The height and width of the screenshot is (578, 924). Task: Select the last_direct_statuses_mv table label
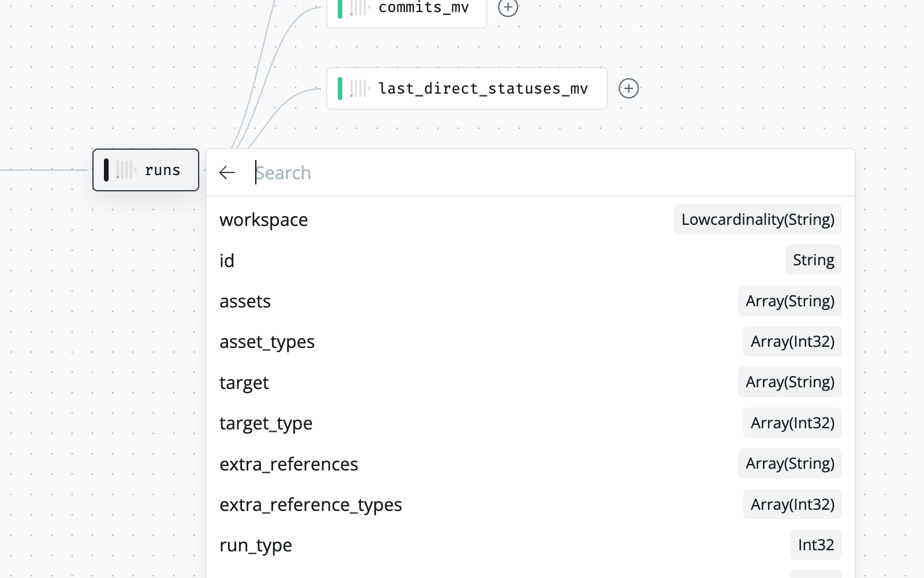click(x=483, y=88)
